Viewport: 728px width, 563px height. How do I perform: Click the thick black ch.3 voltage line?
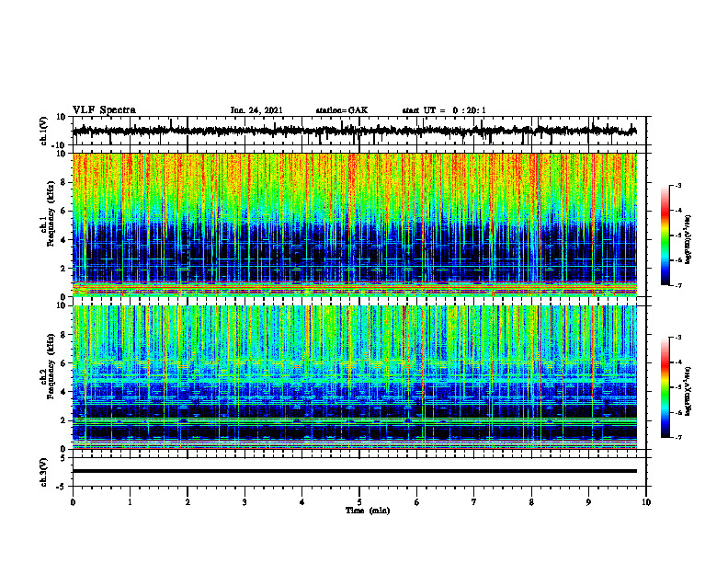(x=354, y=471)
